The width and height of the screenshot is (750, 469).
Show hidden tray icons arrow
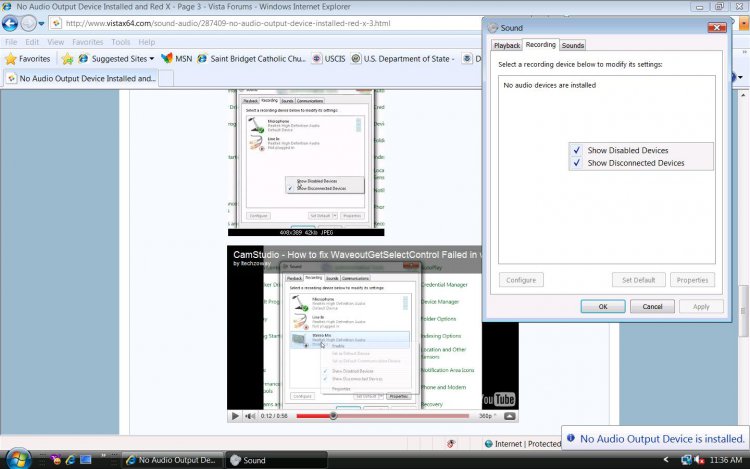click(666, 460)
